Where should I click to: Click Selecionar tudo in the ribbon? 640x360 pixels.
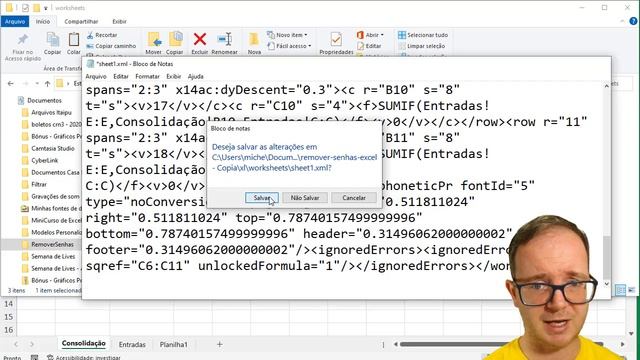[x=423, y=35]
